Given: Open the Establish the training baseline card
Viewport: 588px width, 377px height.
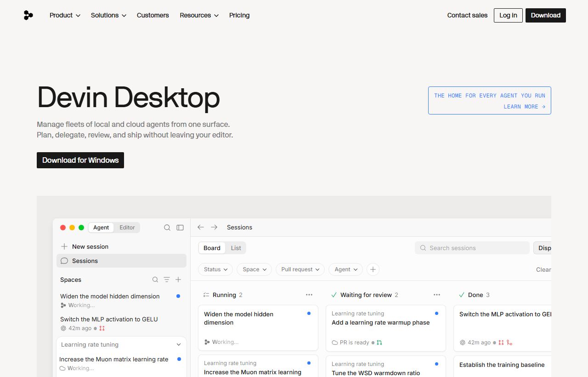Looking at the screenshot, I should (x=502, y=366).
